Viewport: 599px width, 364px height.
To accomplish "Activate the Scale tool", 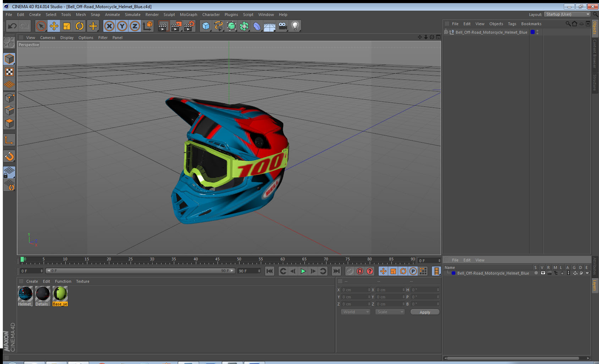I will click(67, 26).
